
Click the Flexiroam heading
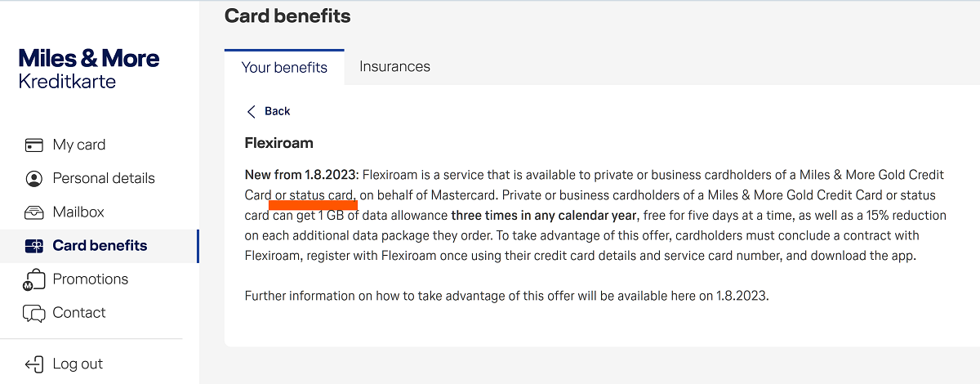[x=279, y=143]
